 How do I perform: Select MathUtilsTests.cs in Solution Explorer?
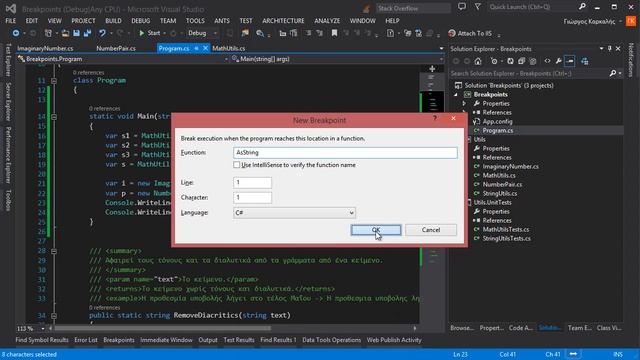click(x=506, y=229)
